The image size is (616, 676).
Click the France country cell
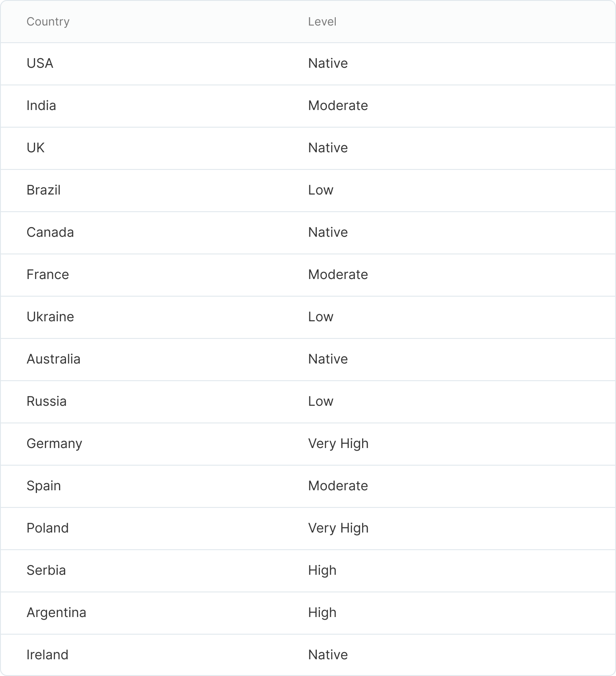48,275
